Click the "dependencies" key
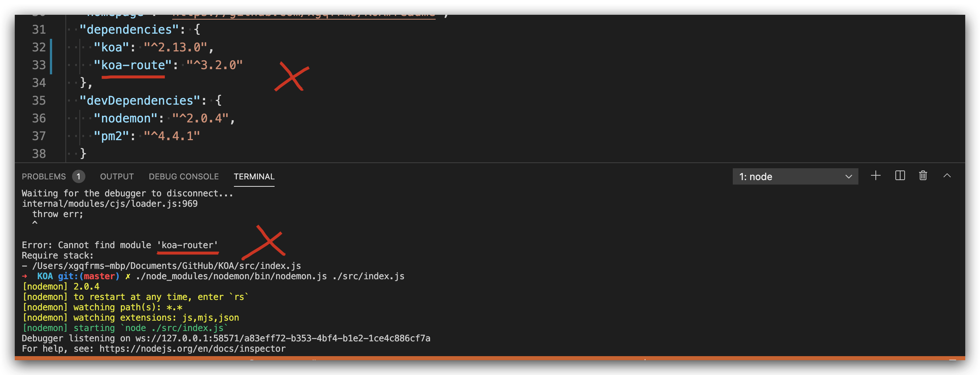 tap(129, 30)
